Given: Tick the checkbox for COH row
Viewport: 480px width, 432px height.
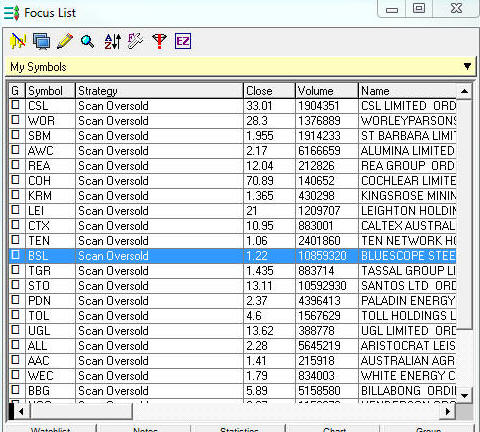Looking at the screenshot, I should point(15,180).
